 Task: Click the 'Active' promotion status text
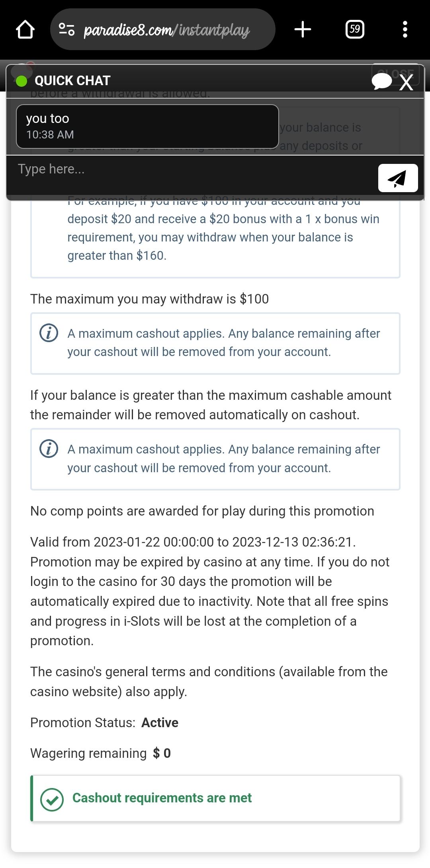click(x=160, y=722)
